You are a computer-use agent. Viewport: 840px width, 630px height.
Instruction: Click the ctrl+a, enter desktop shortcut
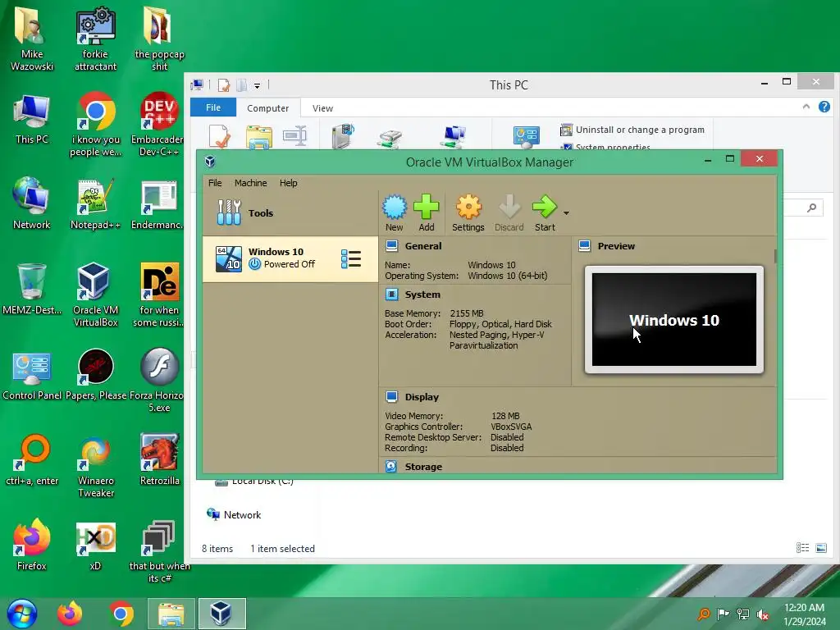32,459
